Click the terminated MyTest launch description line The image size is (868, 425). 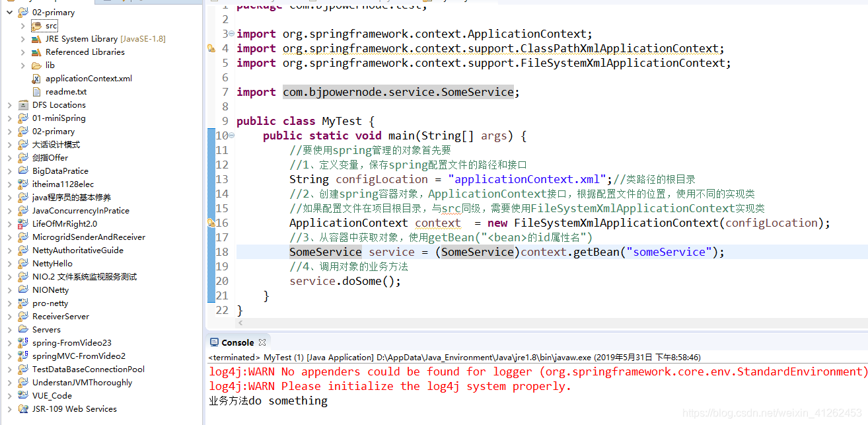coord(454,358)
